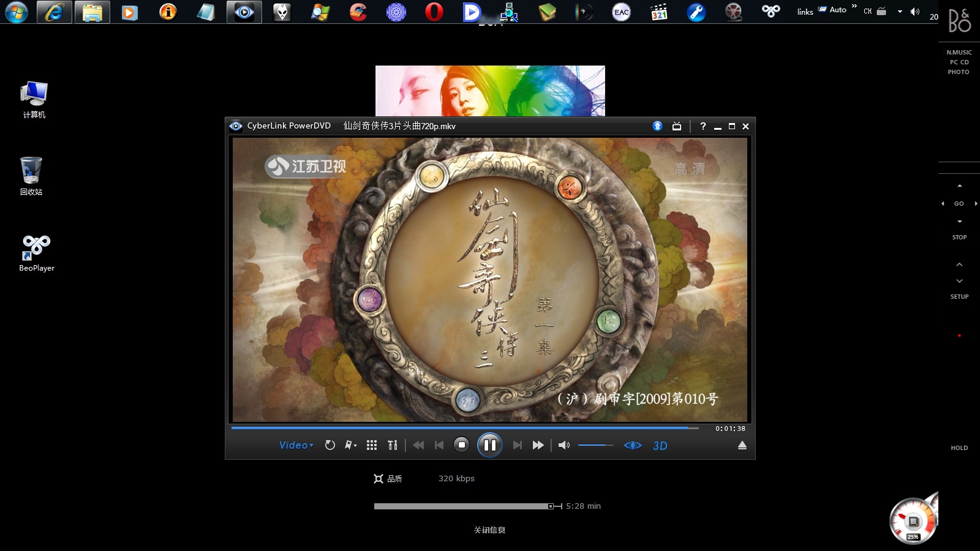Select N.MUSIC source in BeoPlayer
Image resolution: width=980 pixels, height=551 pixels.
click(959, 53)
